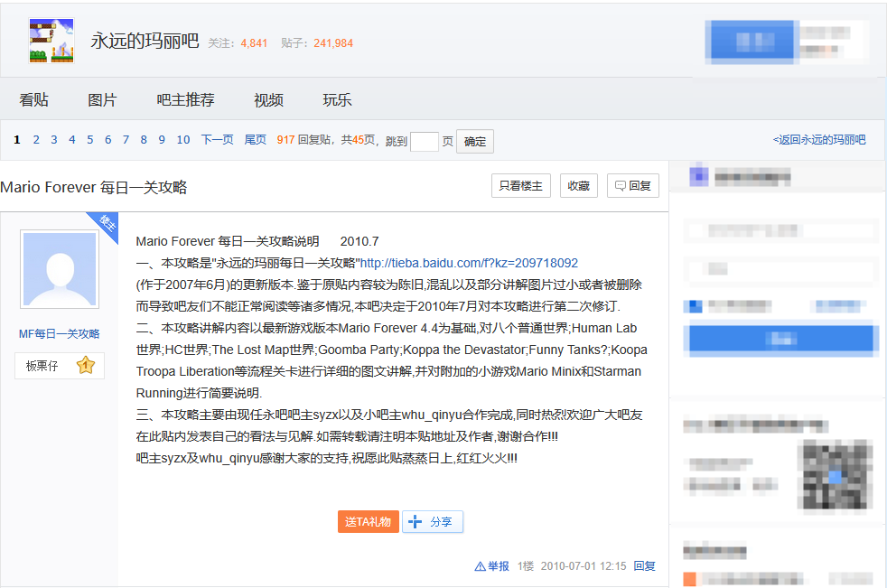887x588 pixels.
Task: Select the 玩乐 tab
Action: coord(337,100)
